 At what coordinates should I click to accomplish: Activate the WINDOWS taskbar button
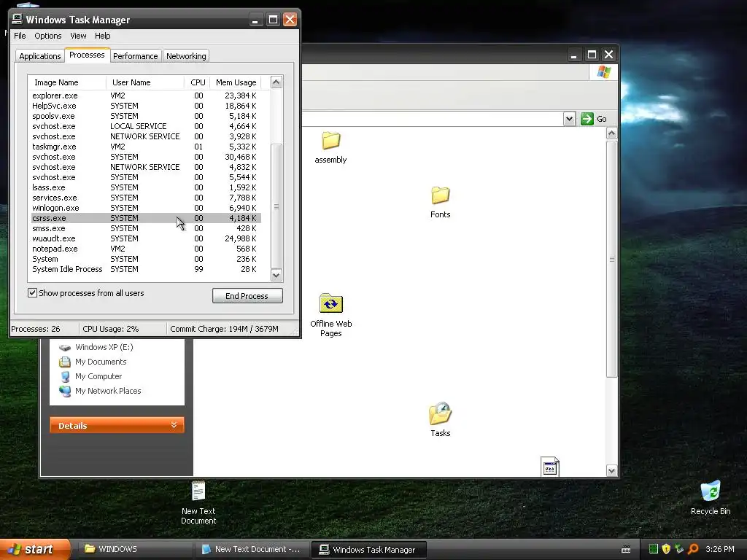tap(135, 550)
